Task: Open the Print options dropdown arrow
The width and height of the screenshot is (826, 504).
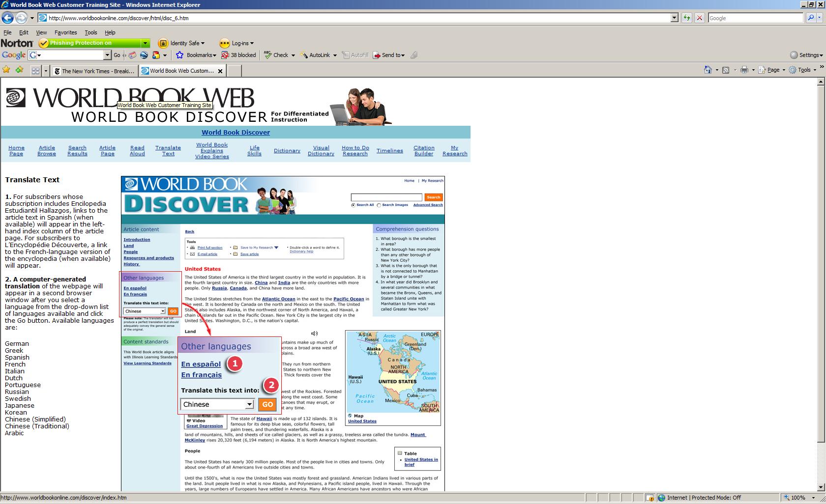Action: pyautogui.click(x=753, y=70)
